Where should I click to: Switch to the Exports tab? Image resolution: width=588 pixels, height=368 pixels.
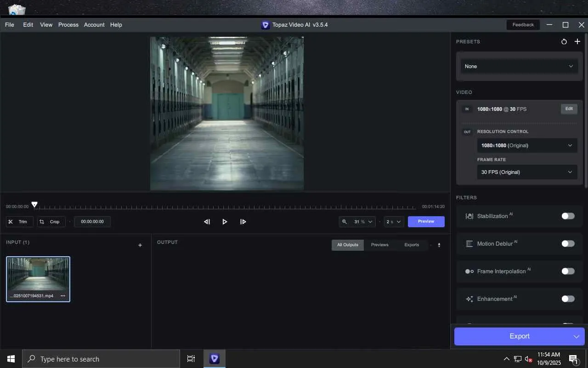point(411,245)
